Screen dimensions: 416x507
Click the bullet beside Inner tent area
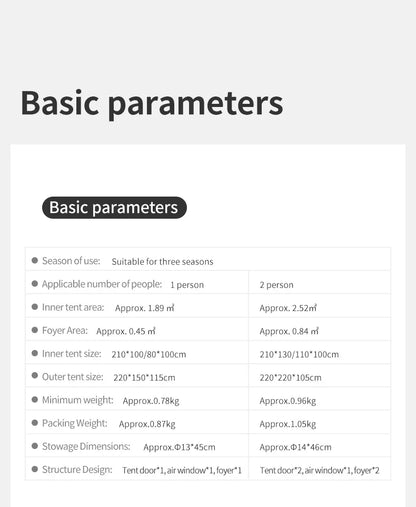click(x=35, y=307)
